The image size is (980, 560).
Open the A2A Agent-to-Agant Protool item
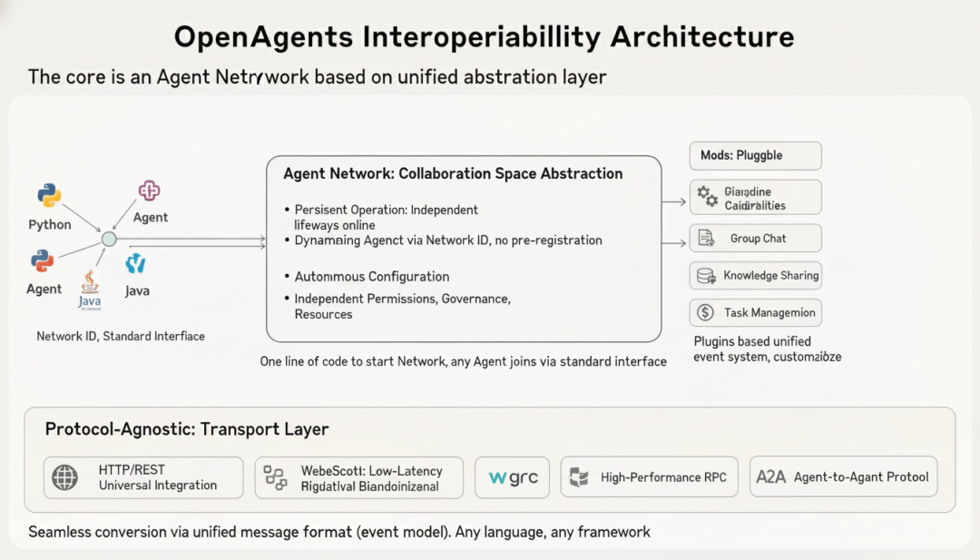pyautogui.click(x=843, y=476)
